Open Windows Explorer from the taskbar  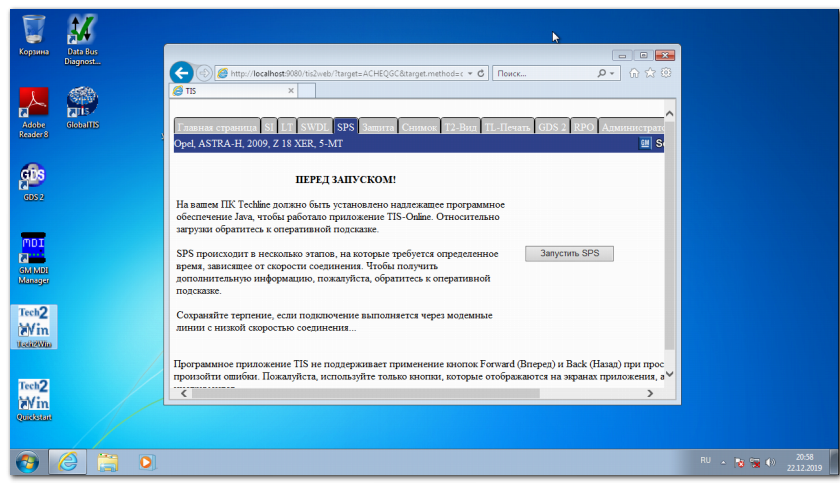[108, 462]
